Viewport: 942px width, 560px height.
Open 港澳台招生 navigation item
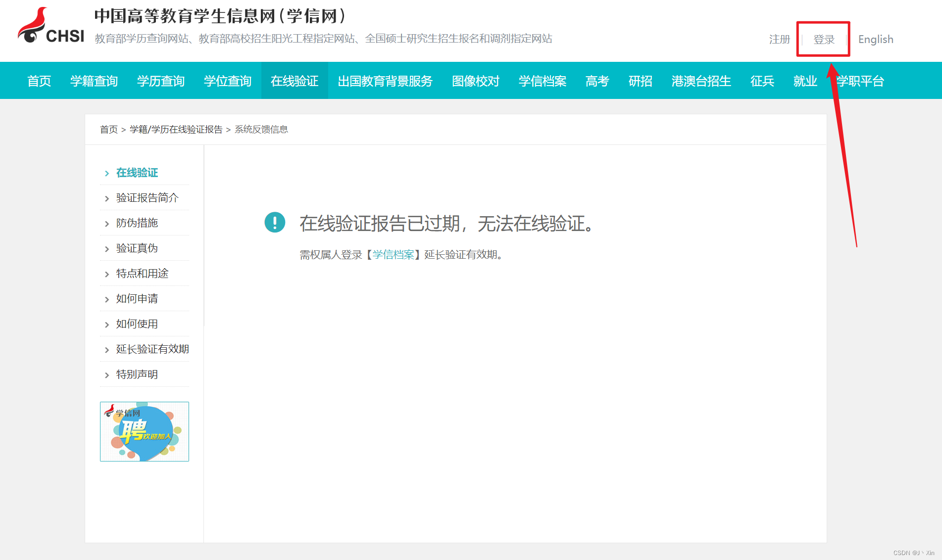click(701, 81)
